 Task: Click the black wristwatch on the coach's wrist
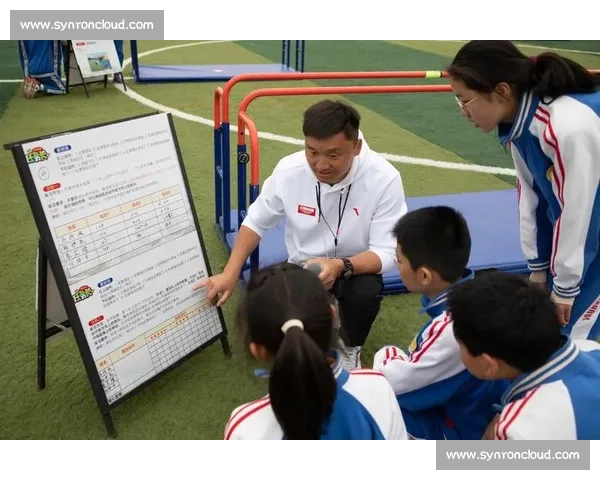[347, 268]
